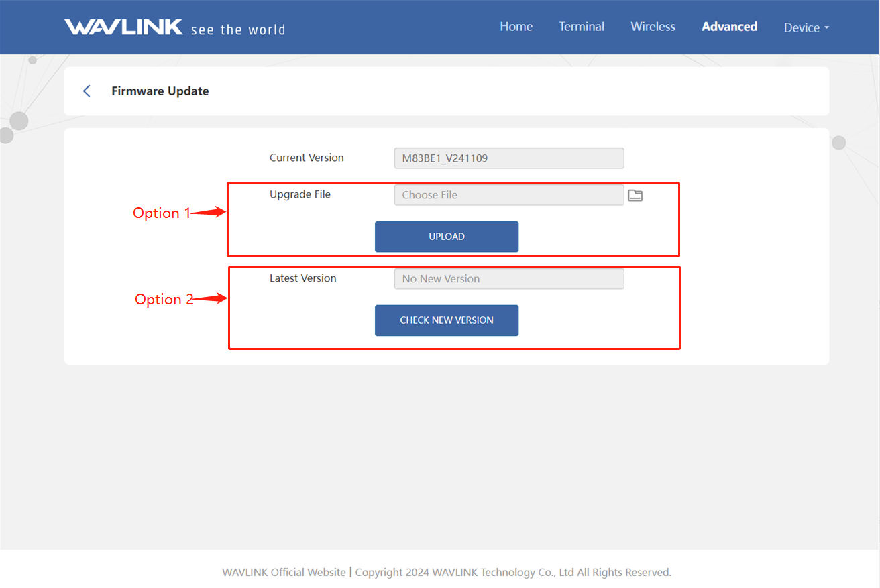880x588 pixels.
Task: Click the "see the world" tagline
Action: 238,30
